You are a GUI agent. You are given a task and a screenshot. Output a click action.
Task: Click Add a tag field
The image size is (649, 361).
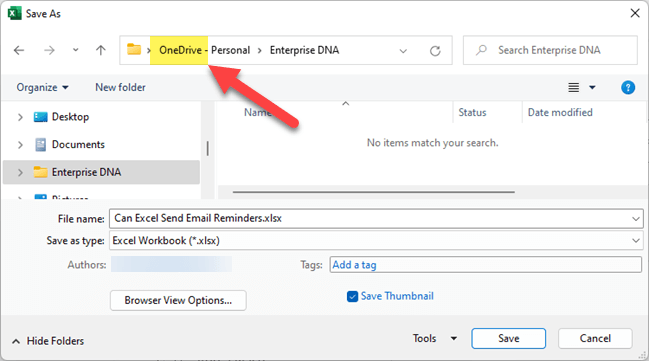(486, 265)
